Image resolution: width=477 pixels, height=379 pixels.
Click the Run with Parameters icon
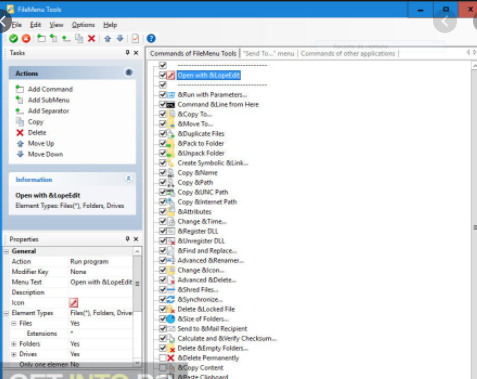[171, 95]
